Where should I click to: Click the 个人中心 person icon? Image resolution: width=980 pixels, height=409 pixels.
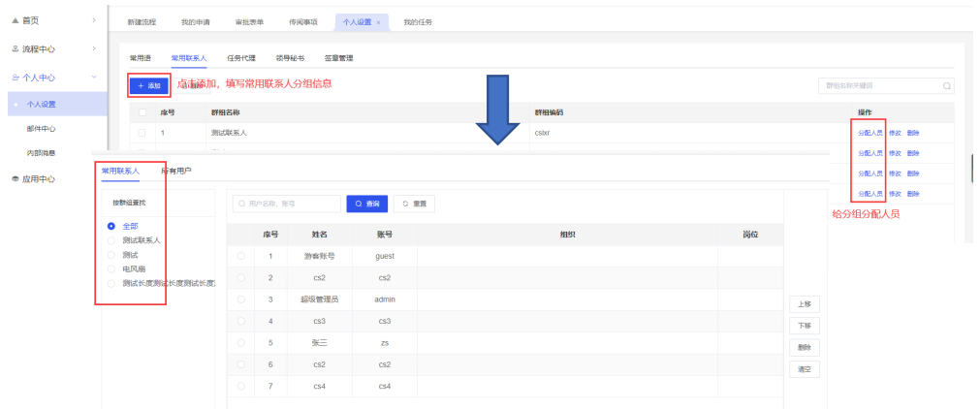(15, 77)
